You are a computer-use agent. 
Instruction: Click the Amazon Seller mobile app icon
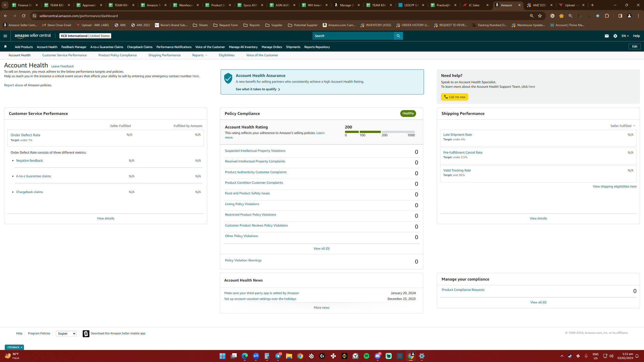point(86,333)
